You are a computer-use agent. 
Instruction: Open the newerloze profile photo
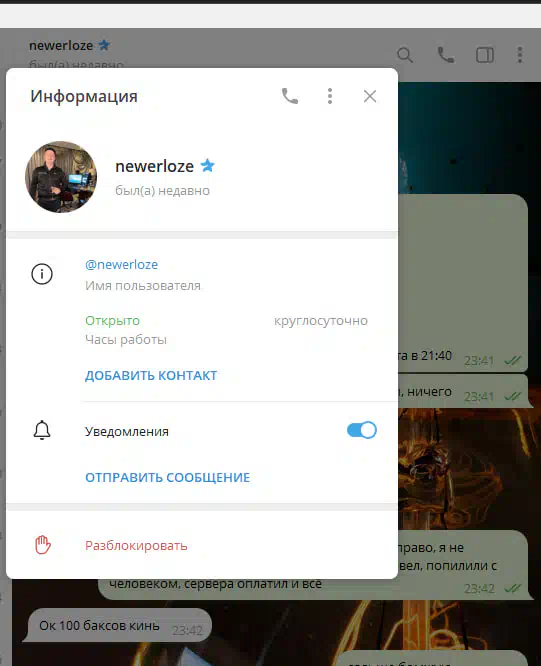click(x=61, y=177)
